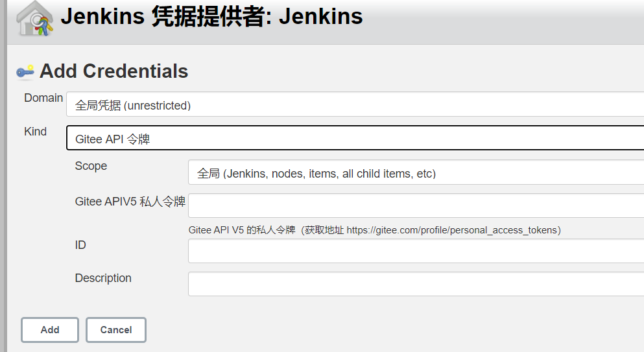This screenshot has height=352, width=644.
Task: Click the Jenkins credentials provider house icon
Action: point(34,19)
